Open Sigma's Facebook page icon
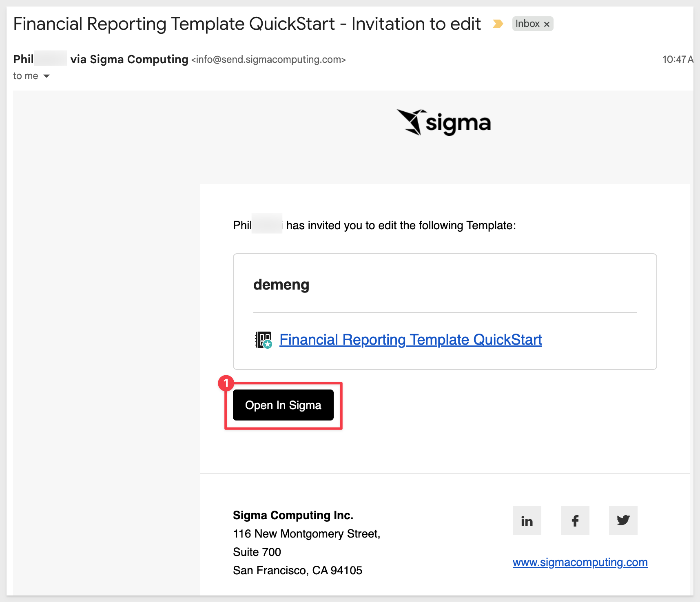The image size is (700, 602). 575,520
